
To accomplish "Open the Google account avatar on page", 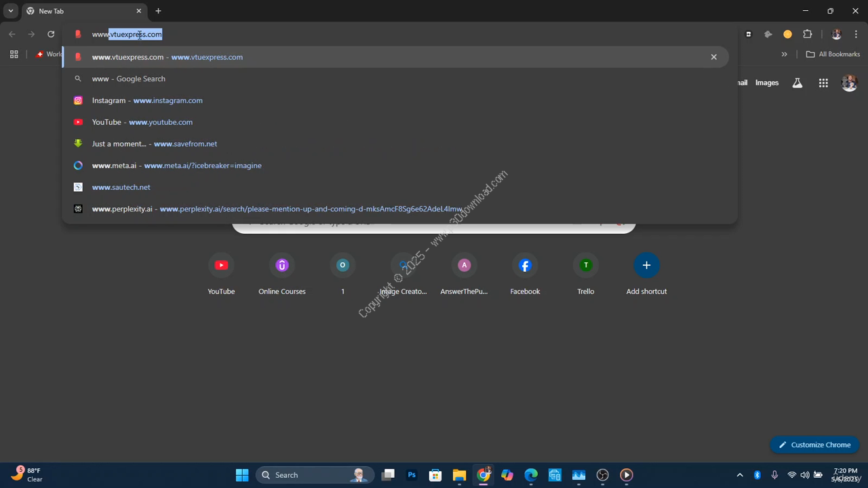I will click(x=849, y=83).
